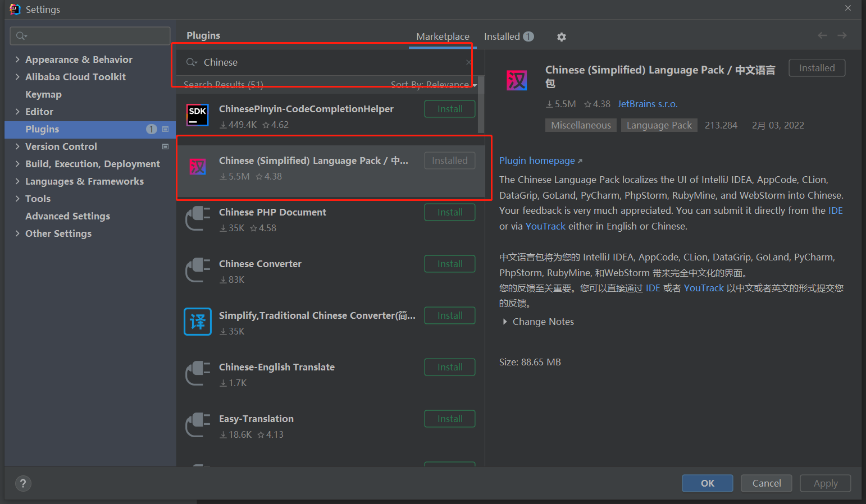
Task: Clear the Chinese search query with the X
Action: [469, 62]
